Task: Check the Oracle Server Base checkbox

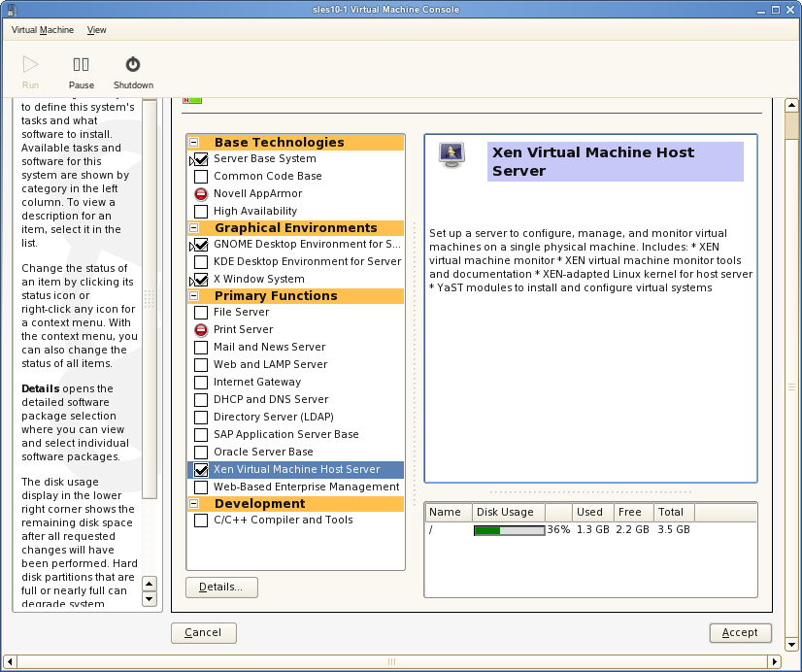Action: (x=201, y=453)
